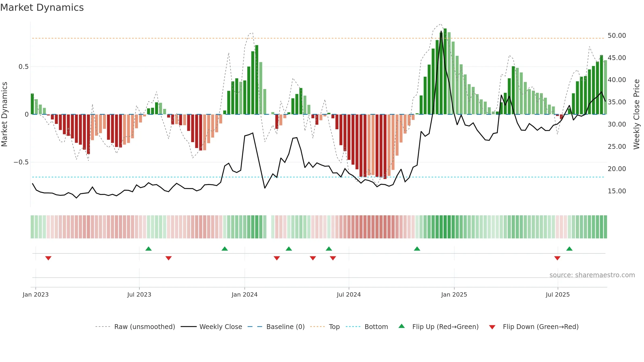This screenshot has height=362, width=644.
Task: Click the Jan 2025 axis label
Action: [454, 294]
